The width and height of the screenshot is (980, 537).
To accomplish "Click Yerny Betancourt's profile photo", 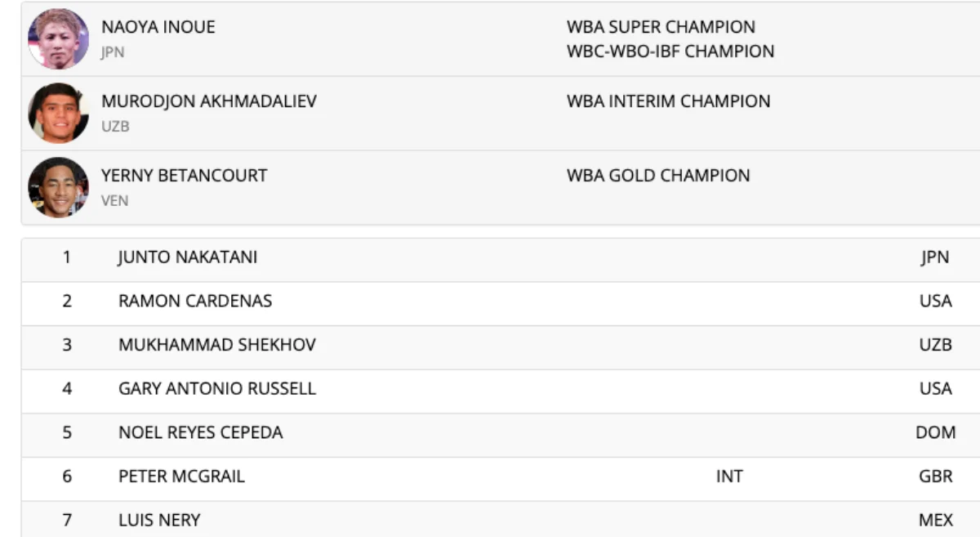I will coord(58,187).
